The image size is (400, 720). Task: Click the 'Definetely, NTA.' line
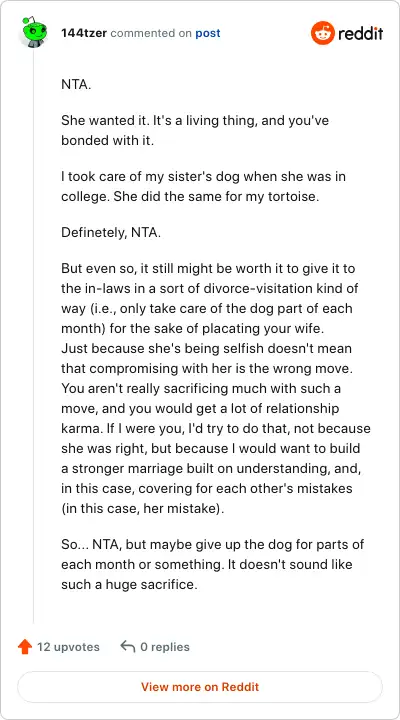(x=111, y=233)
